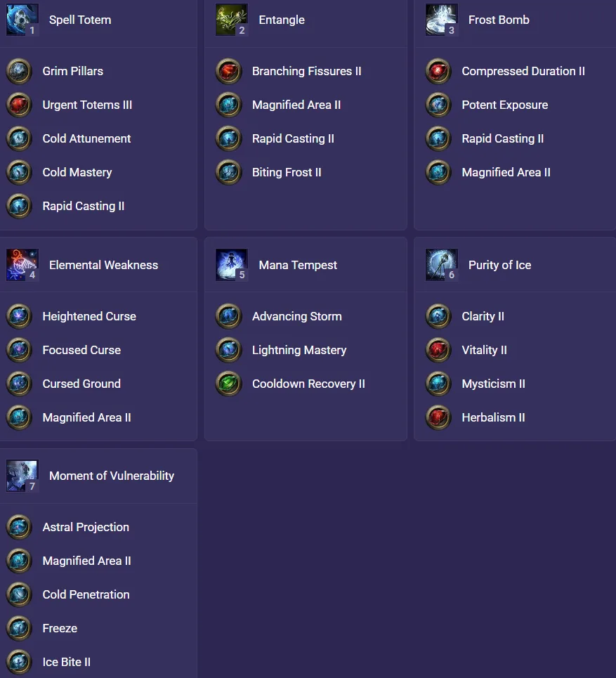This screenshot has height=678, width=616.
Task: Click the Astral Projection support name
Action: click(86, 527)
